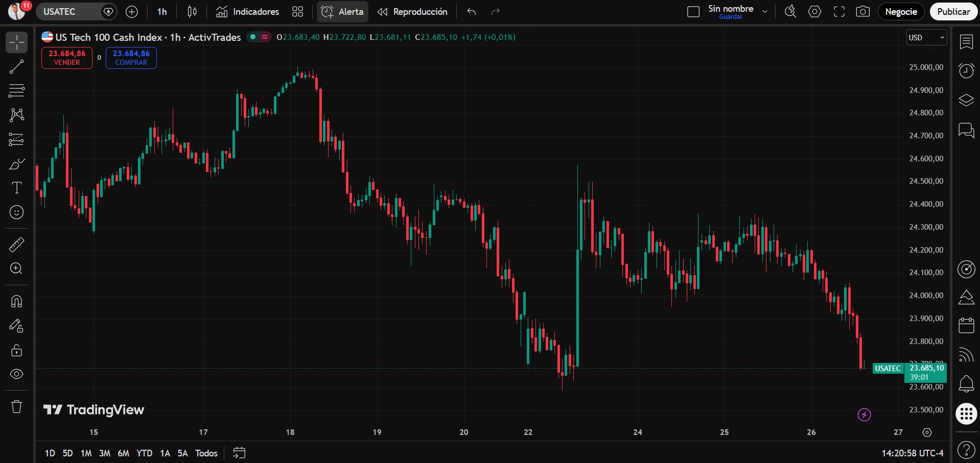Select the trend line drawing tool

tap(16, 66)
